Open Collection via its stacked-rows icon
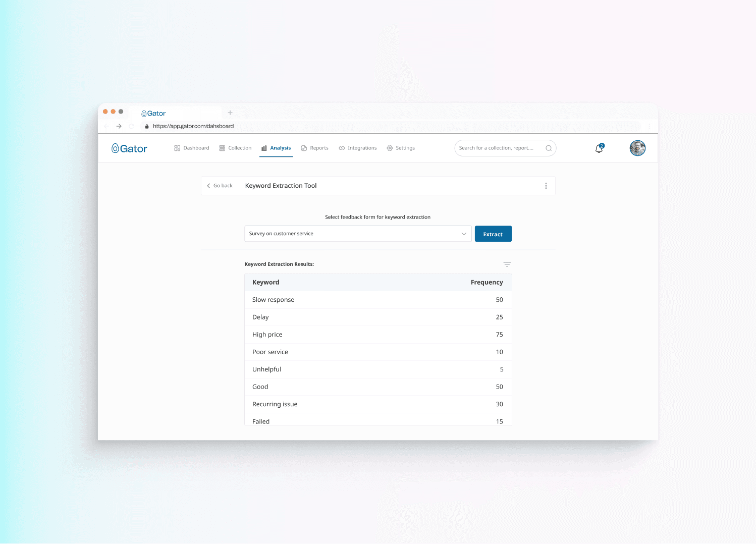Viewport: 756px width, 544px height. tap(222, 147)
